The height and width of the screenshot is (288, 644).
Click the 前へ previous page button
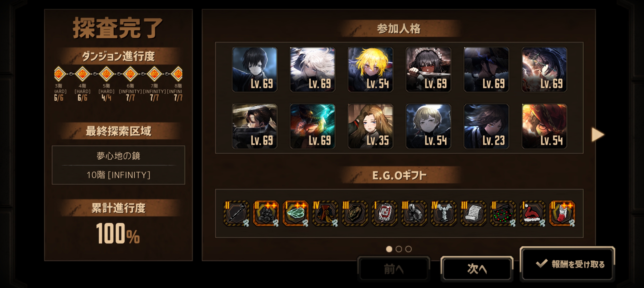point(394,269)
